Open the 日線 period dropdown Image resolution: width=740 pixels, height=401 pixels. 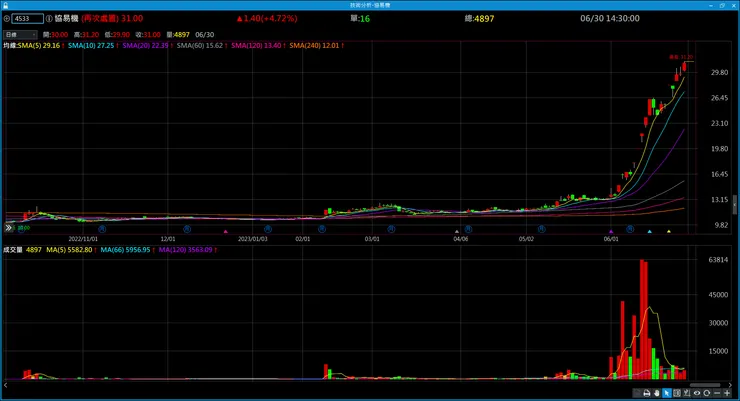click(20, 34)
